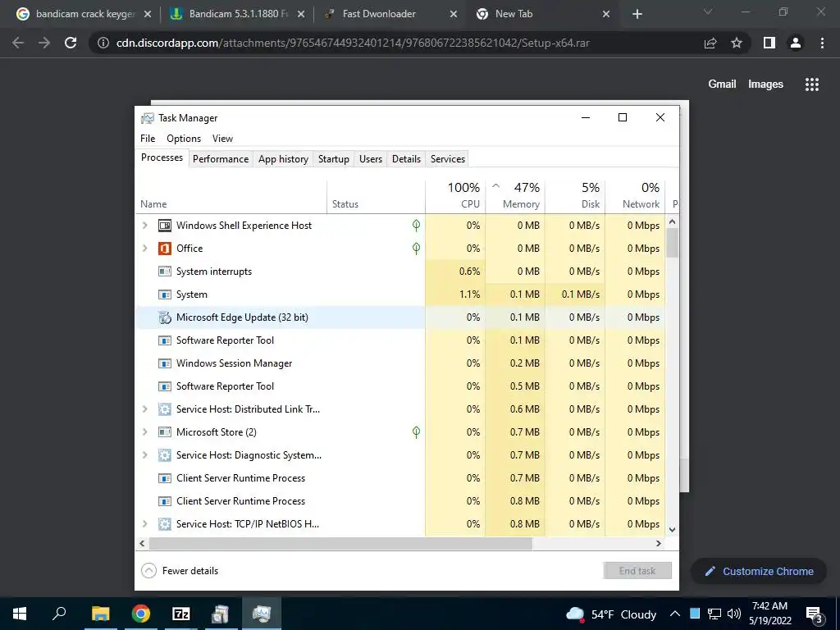This screenshot has width=840, height=630.
Task: Click the suspended leaf icon for Office
Action: [x=416, y=248]
